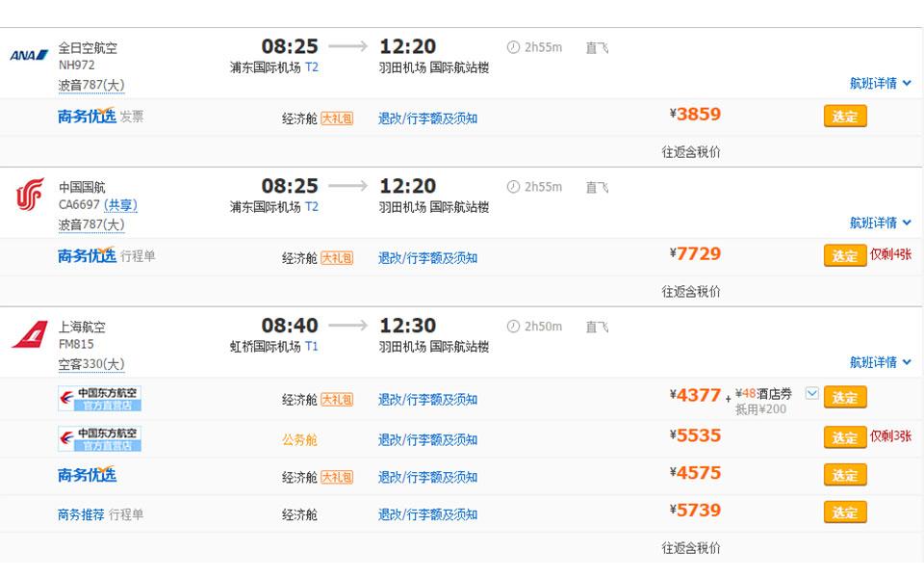This screenshot has width=924, height=578.
Task: Click first China Eastern official store logo
Action: pos(99,399)
